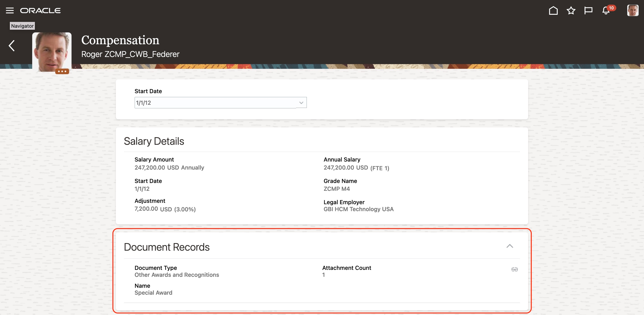Click Roger Federer's large profile photo
This screenshot has height=315, width=644.
pos(52,51)
